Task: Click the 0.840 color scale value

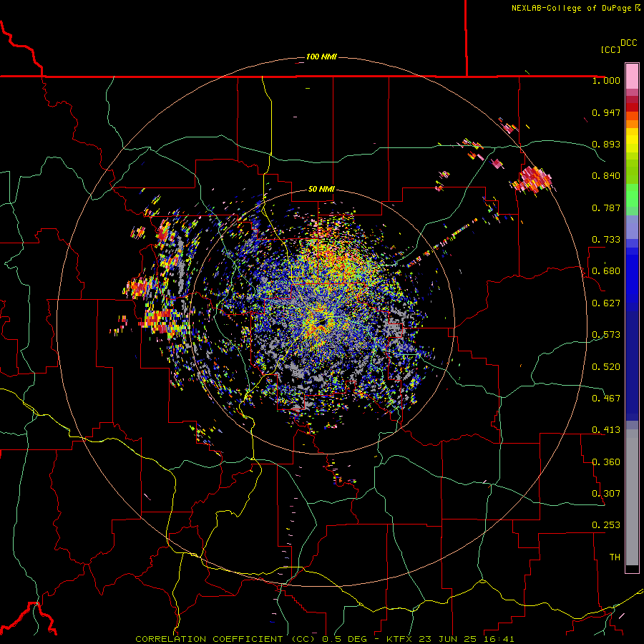Action: click(x=606, y=176)
